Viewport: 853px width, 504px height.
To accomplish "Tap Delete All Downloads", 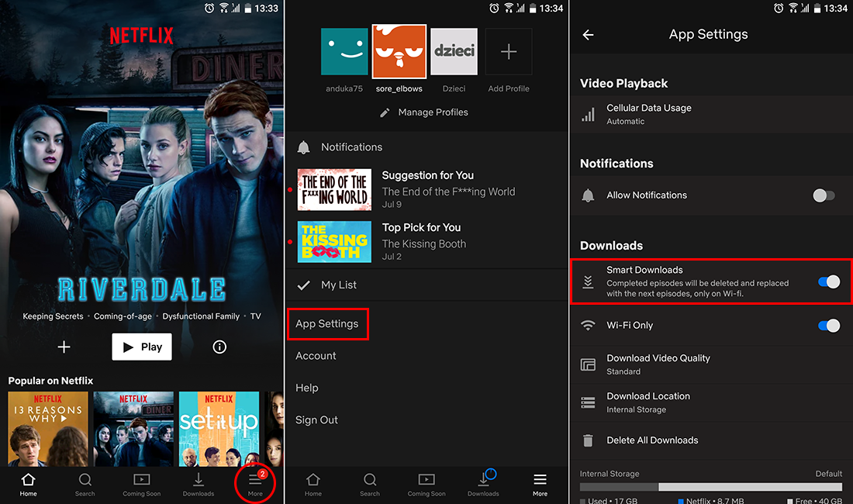I will pos(711,440).
